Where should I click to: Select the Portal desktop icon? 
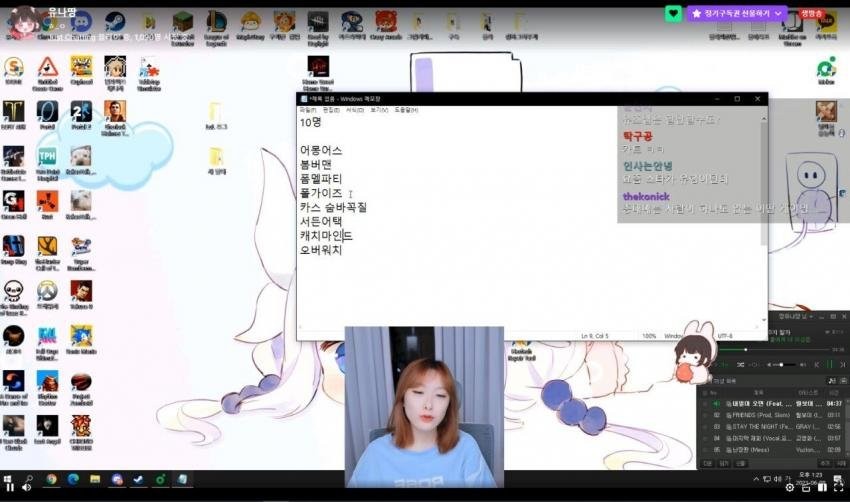click(48, 112)
